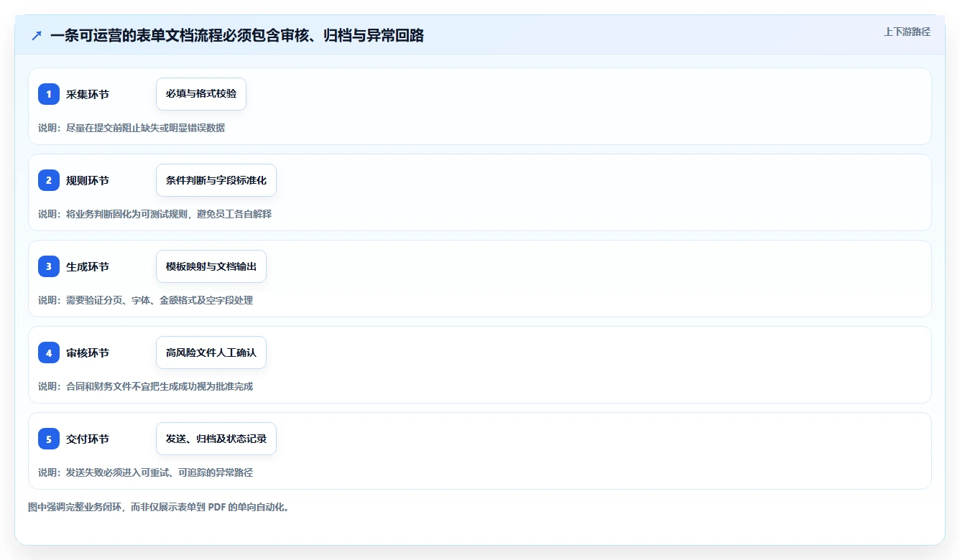This screenshot has height=560, width=960.
Task: Select the 高风险文件人工确认 chip
Action: tap(211, 353)
